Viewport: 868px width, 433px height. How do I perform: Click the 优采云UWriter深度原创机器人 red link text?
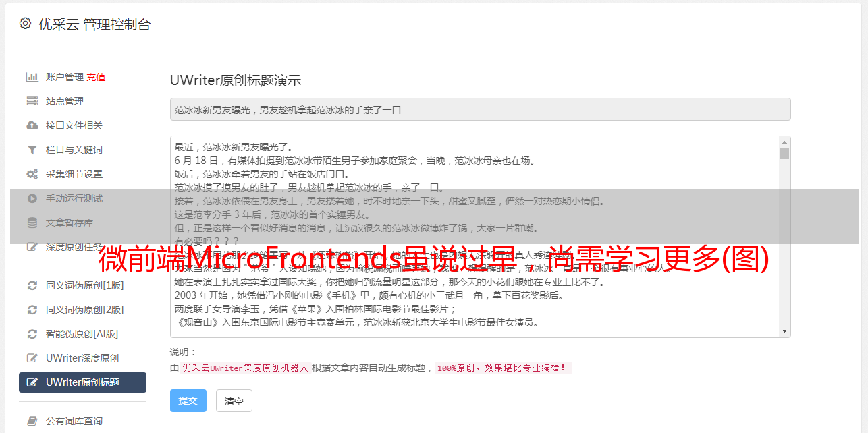pyautogui.click(x=245, y=368)
